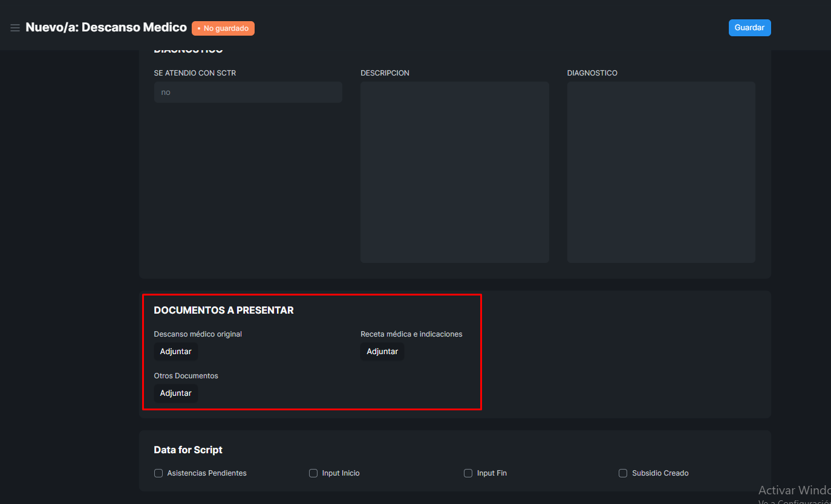The width and height of the screenshot is (831, 504).
Task: Click the 'Descanso médico original' field label
Action: pos(198,334)
